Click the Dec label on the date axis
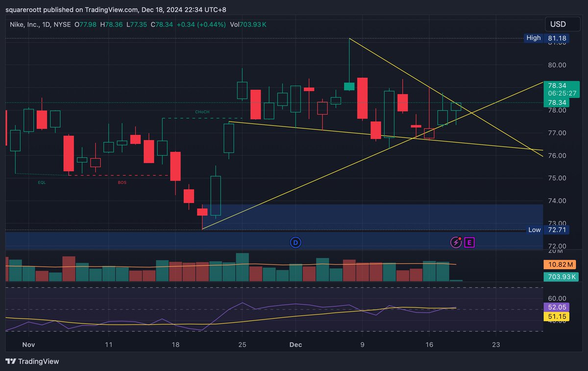This screenshot has height=371, width=588. coord(295,345)
